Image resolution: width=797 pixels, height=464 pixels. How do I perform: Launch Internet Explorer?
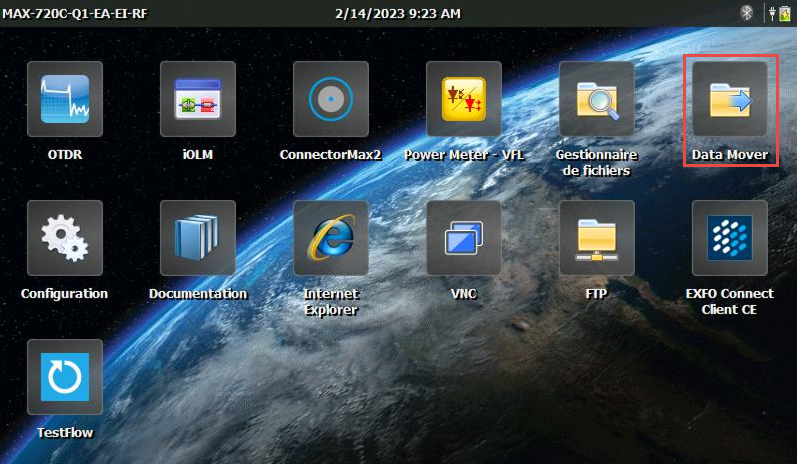pos(331,238)
